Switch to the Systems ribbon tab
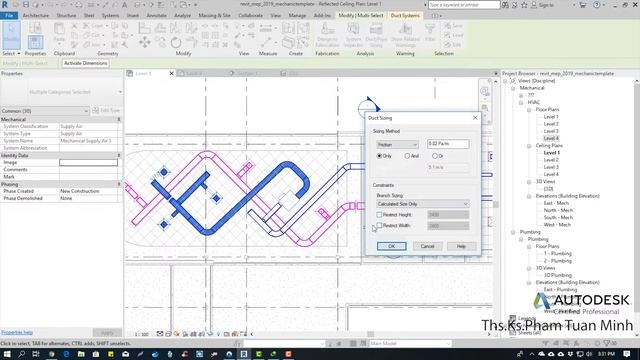Viewport: 640px width, 360px height. tap(110, 16)
